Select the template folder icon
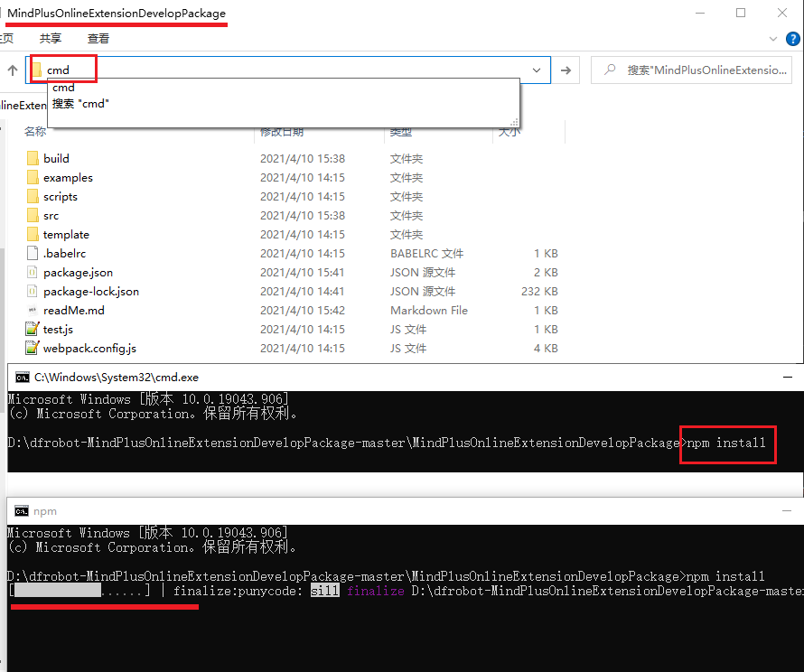 [33, 234]
